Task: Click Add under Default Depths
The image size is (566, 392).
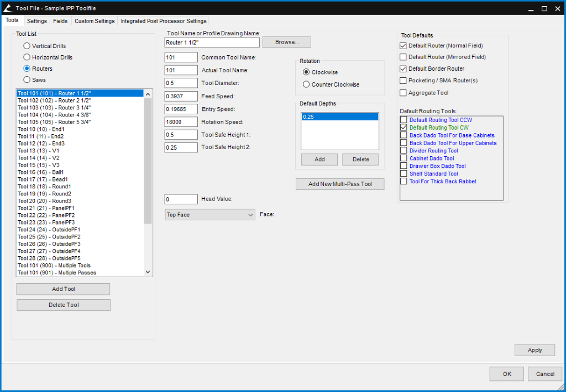Action: 319,159
